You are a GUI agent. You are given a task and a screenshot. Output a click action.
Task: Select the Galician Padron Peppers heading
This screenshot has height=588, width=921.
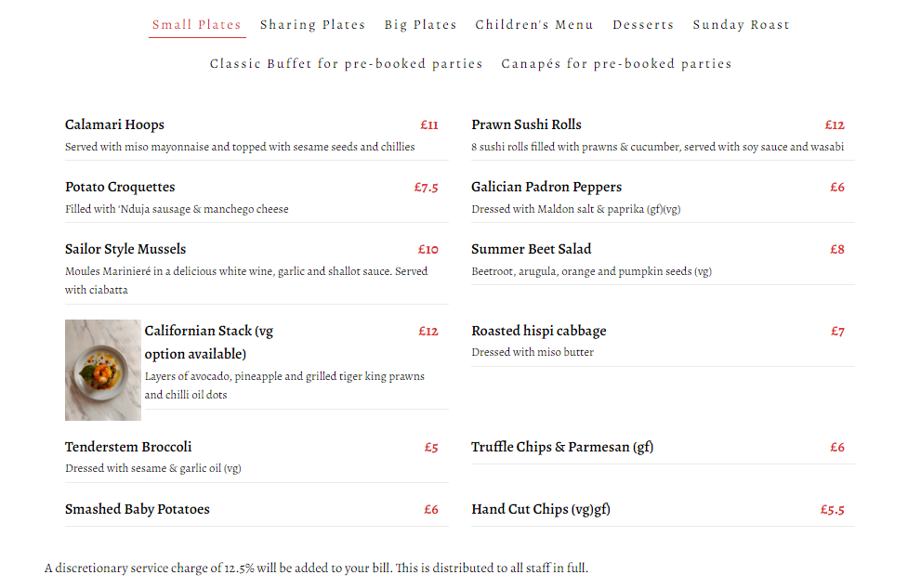[x=546, y=187]
